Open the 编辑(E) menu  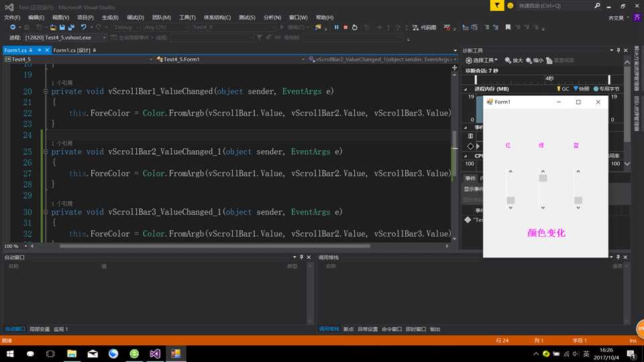(x=36, y=17)
